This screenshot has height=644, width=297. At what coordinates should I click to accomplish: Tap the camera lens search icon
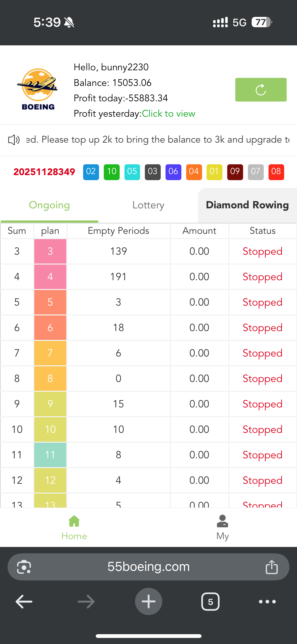24,567
